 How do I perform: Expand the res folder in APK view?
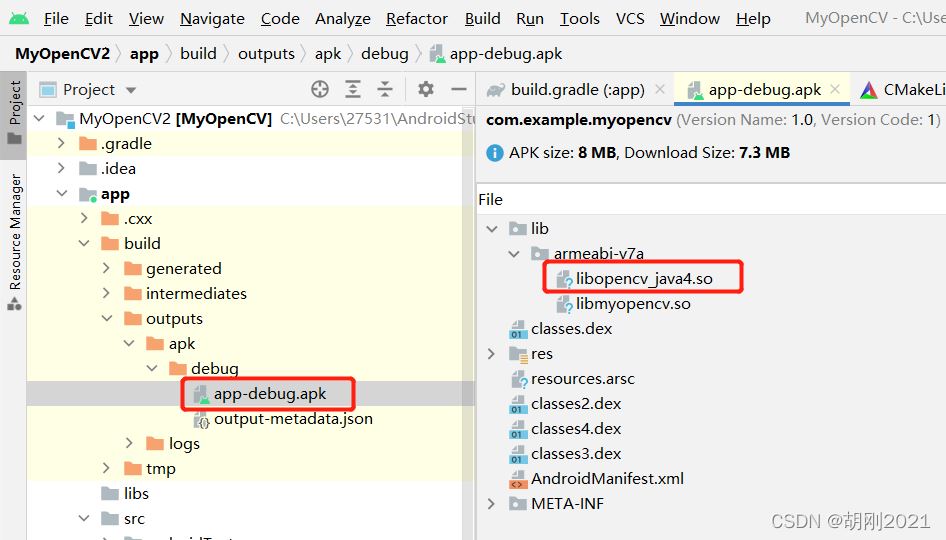tap(491, 354)
